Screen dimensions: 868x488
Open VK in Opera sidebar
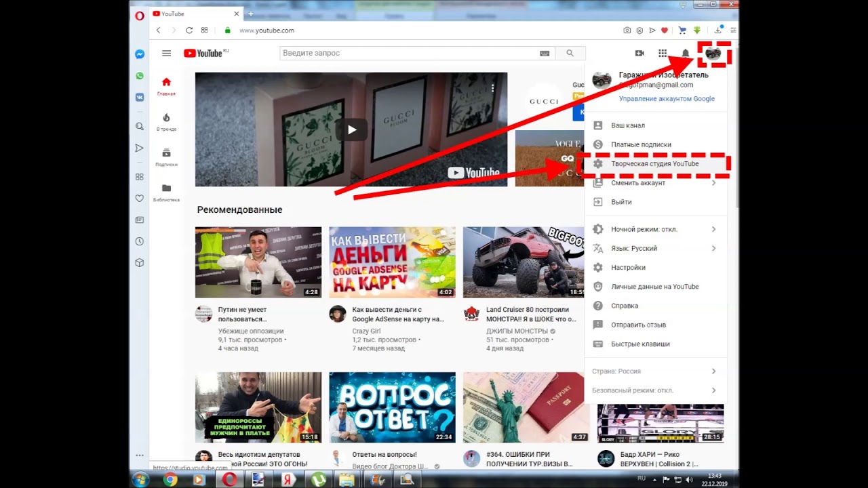140,97
